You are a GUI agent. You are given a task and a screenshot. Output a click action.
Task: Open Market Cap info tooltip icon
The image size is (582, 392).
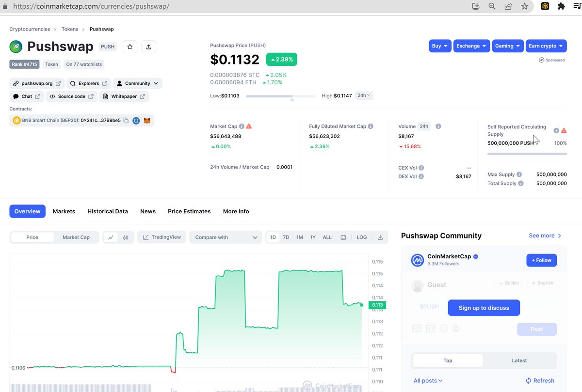click(x=242, y=126)
